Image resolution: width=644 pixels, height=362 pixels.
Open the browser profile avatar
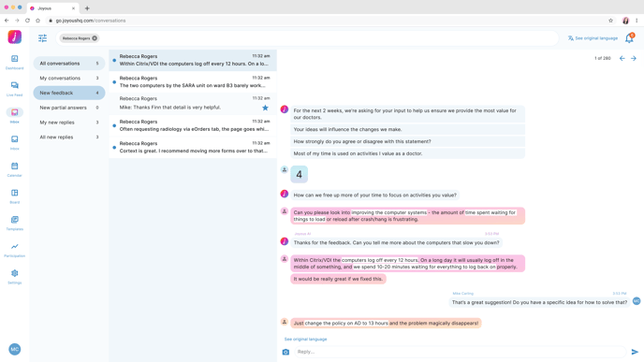click(x=625, y=21)
